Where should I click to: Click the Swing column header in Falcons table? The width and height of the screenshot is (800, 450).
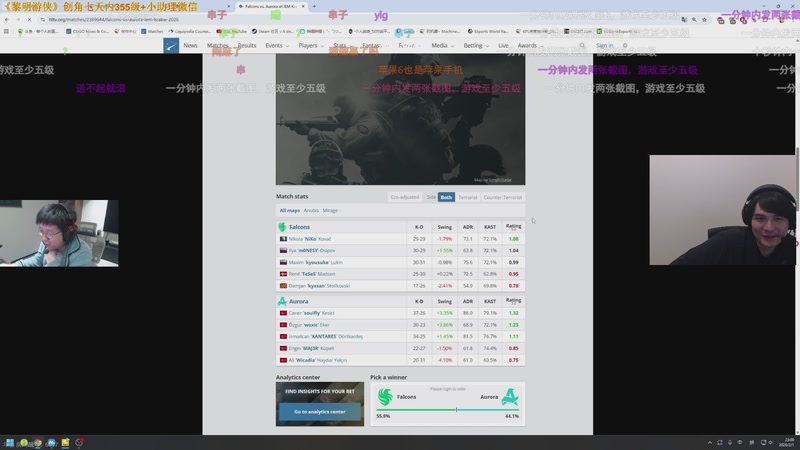tap(444, 227)
